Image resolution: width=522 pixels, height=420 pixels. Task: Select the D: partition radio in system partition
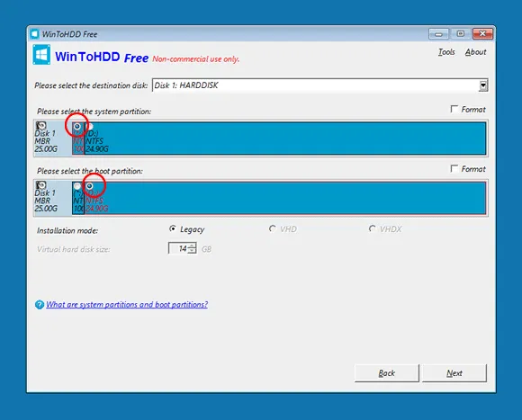tap(89, 127)
